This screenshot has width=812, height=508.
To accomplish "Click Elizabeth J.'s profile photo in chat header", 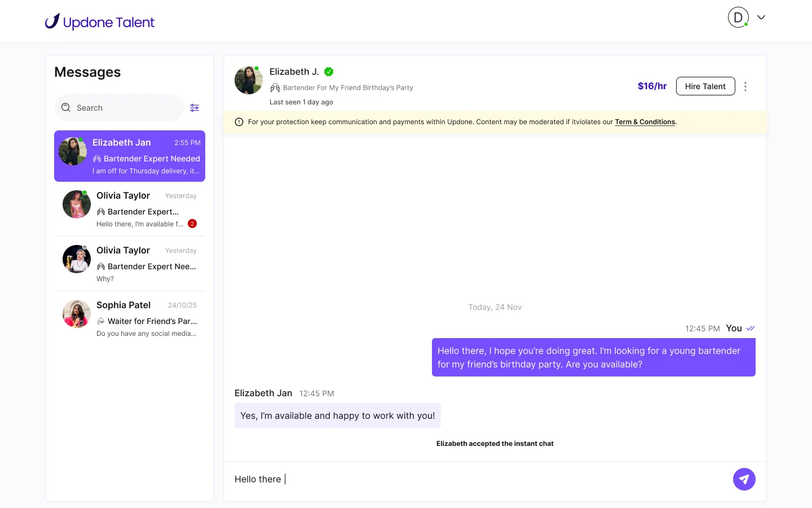I will (x=249, y=80).
